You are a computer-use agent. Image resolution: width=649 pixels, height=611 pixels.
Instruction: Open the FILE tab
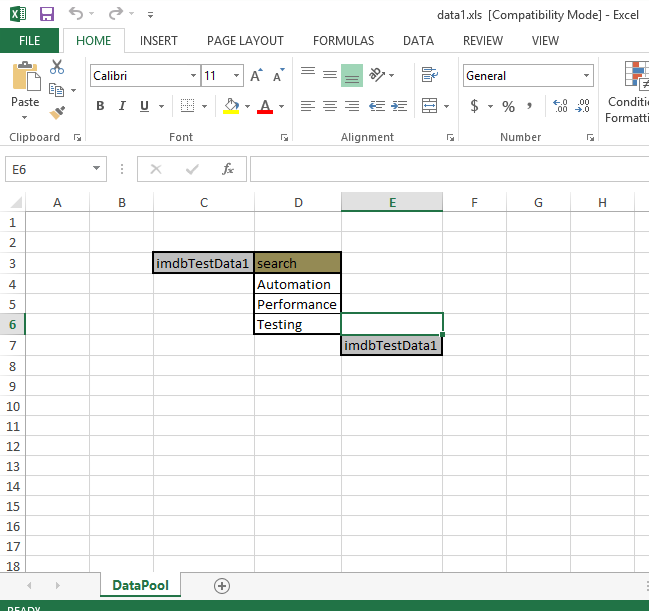click(x=29, y=41)
